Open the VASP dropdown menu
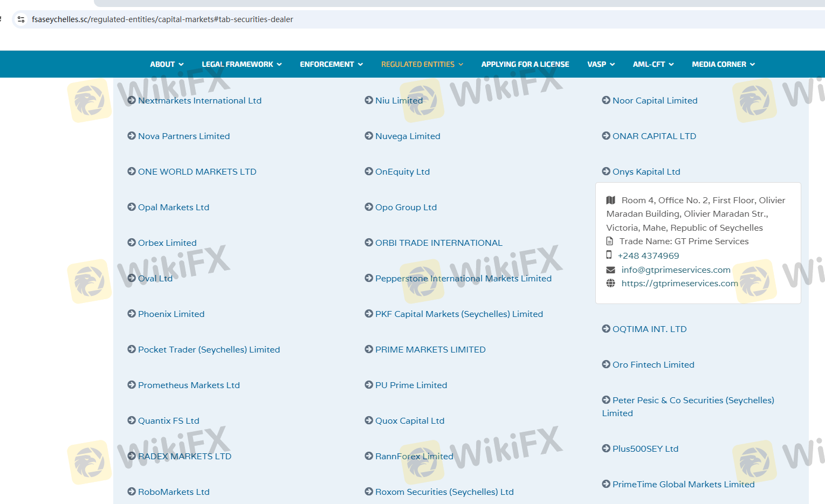The height and width of the screenshot is (504, 825). coord(601,64)
